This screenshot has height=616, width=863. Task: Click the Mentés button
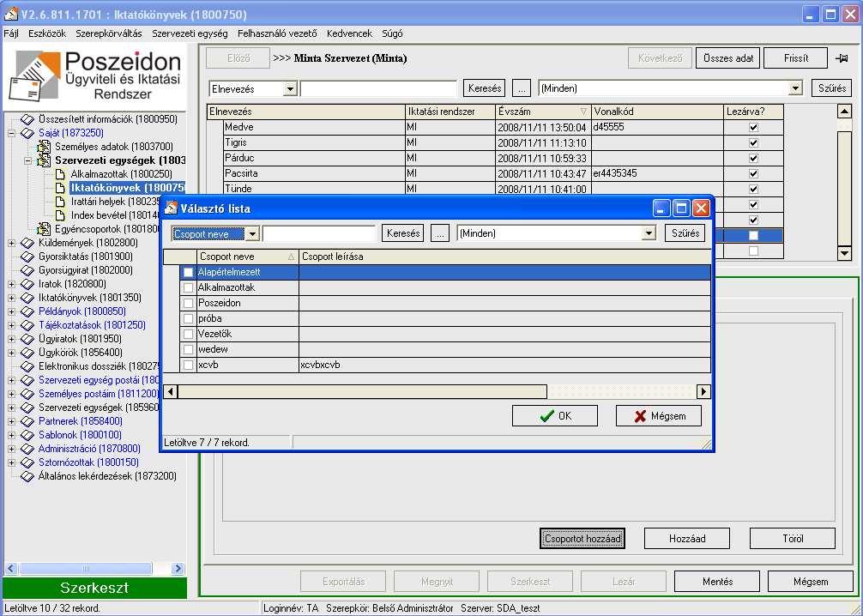click(x=717, y=582)
